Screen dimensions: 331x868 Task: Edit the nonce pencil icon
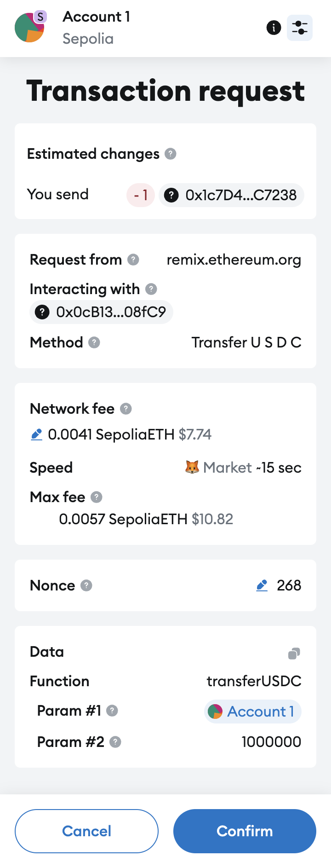click(x=262, y=585)
